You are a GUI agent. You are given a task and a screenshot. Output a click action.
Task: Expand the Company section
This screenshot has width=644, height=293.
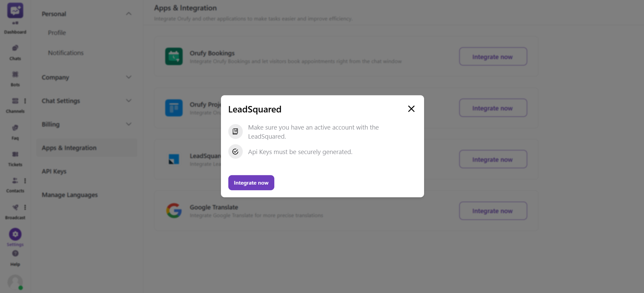[129, 77]
